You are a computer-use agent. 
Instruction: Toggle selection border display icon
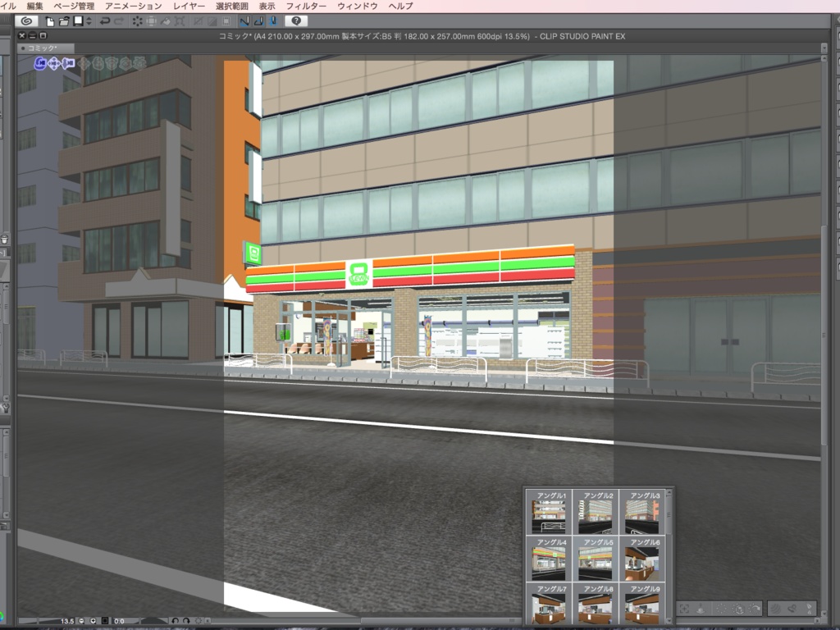[226, 21]
